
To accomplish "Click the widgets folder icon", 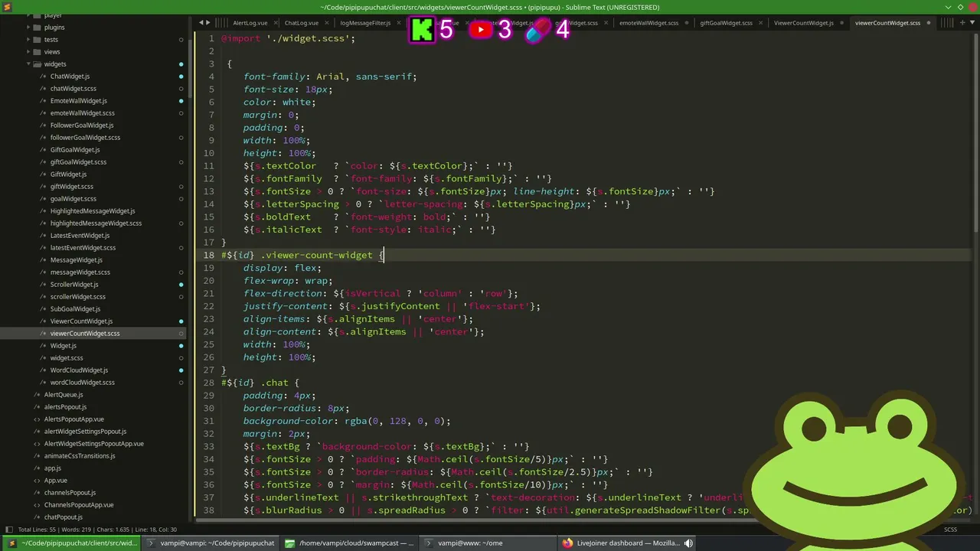I will [x=38, y=64].
